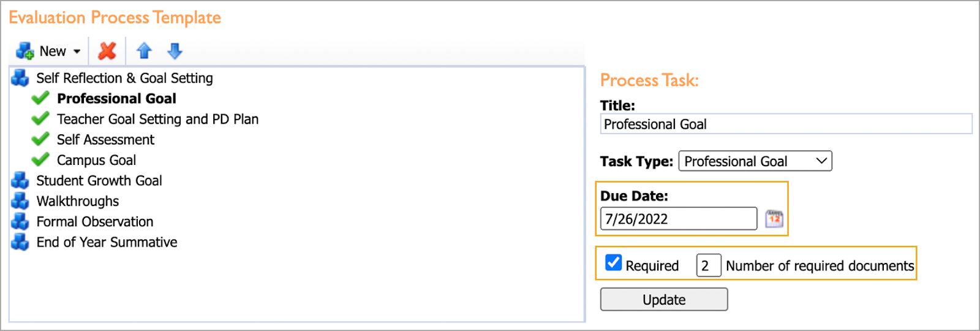Click the Title text field
Viewport: 980px width, 331px height.
click(x=786, y=124)
